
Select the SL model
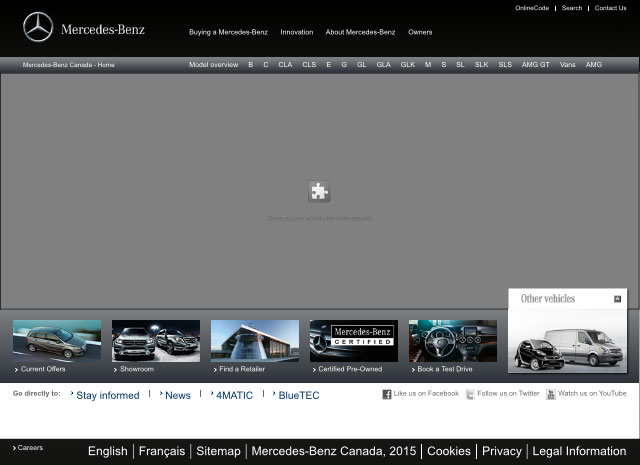460,65
